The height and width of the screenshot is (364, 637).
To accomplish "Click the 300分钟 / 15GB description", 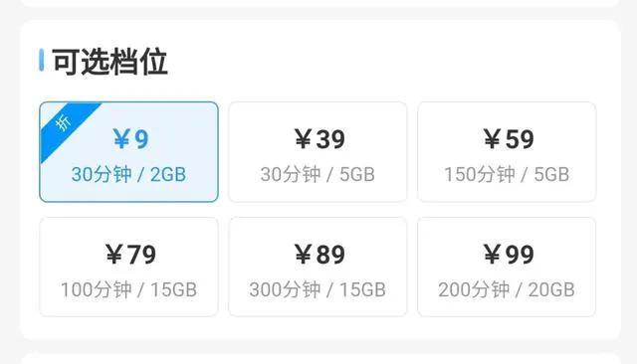I will click(318, 289).
